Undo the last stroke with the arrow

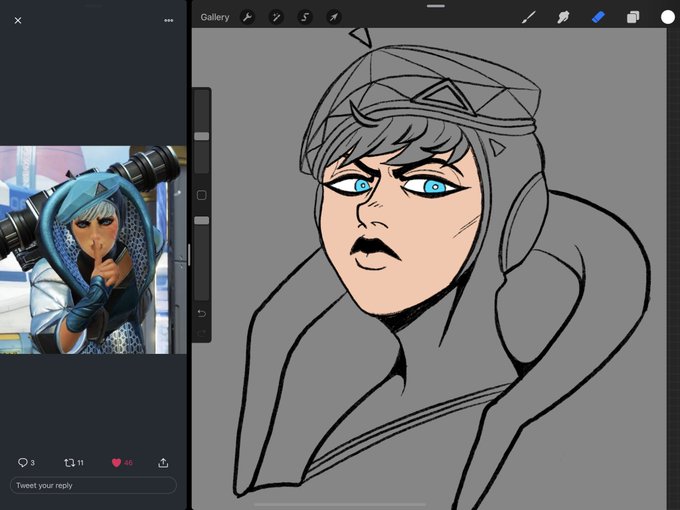(x=202, y=313)
